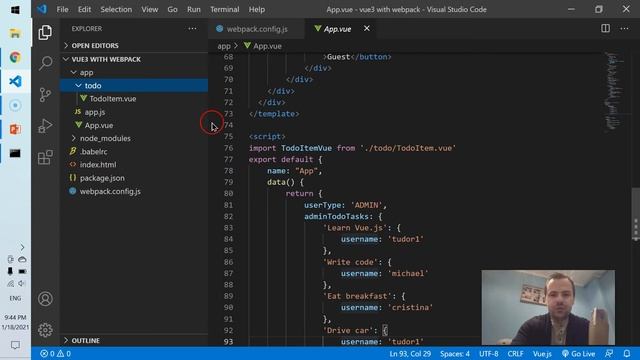This screenshot has width=640, height=360.
Task: Expand the node_modules folder
Action: pyautogui.click(x=134, y=138)
